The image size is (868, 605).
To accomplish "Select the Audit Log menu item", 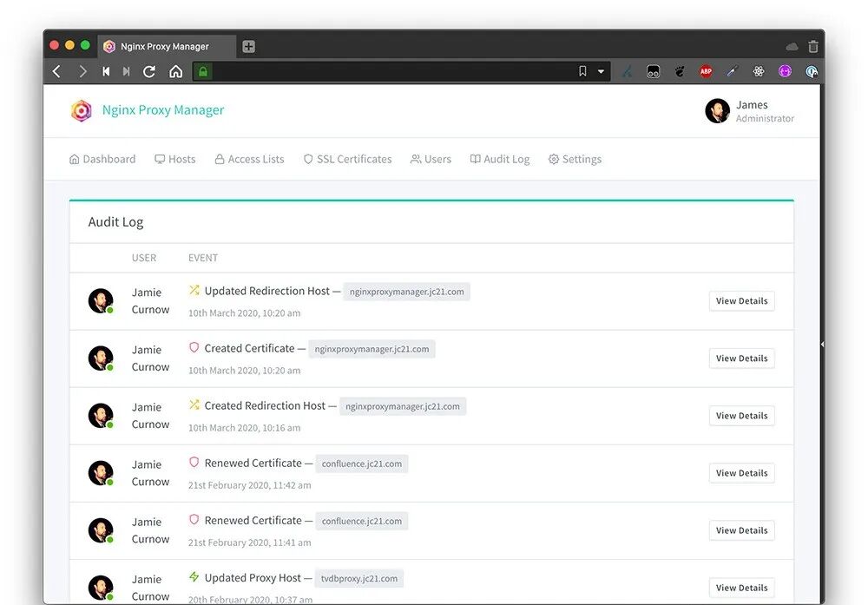I will (500, 160).
